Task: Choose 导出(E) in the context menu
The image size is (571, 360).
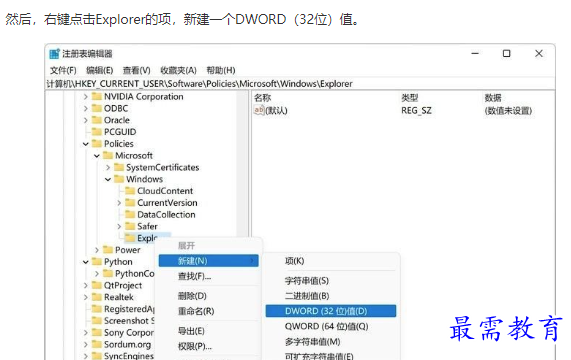Action: pyautogui.click(x=209, y=331)
